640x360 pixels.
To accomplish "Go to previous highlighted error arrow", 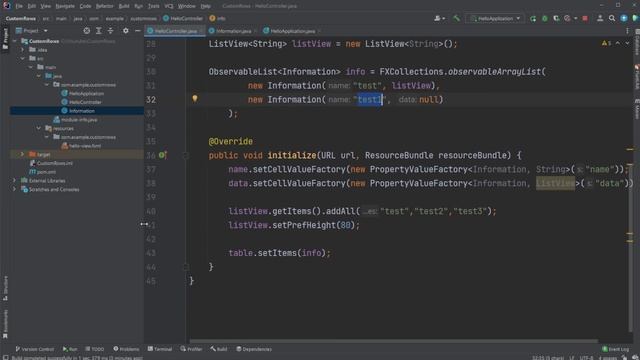I will pos(618,43).
